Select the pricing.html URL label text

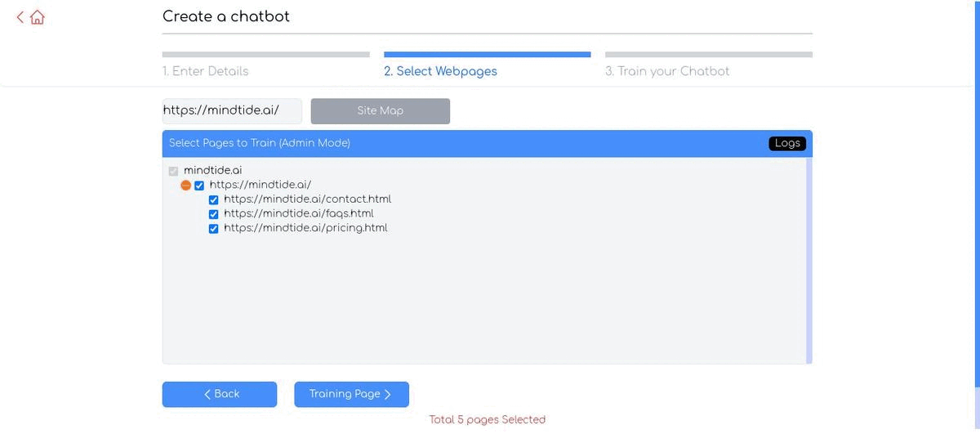pyautogui.click(x=305, y=228)
